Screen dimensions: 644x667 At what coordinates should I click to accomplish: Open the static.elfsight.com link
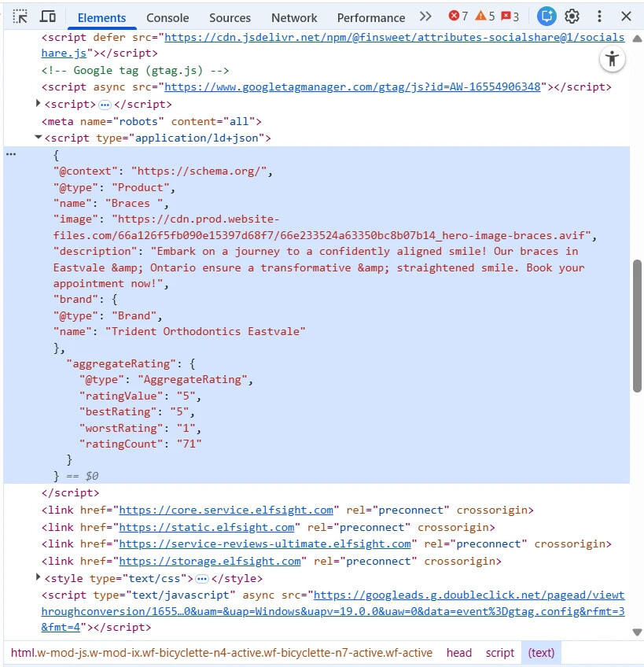(206, 528)
